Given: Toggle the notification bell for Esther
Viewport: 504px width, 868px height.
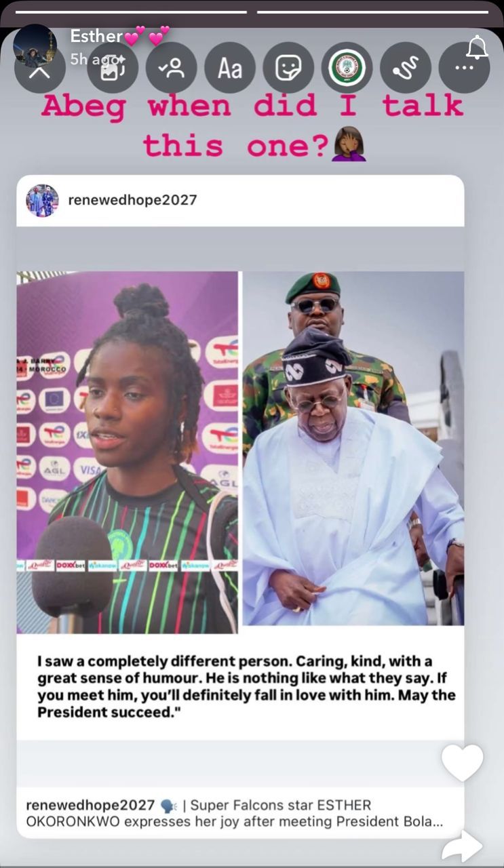Looking at the screenshot, I should 478,48.
